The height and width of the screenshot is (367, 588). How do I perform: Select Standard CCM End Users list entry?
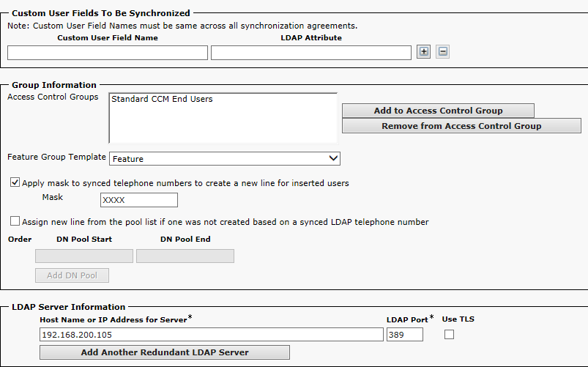tap(162, 99)
